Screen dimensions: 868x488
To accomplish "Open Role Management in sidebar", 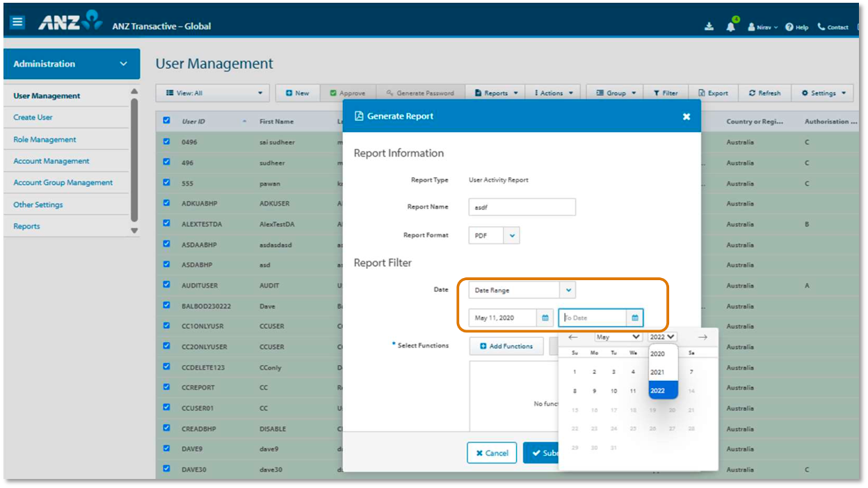I will tap(45, 140).
